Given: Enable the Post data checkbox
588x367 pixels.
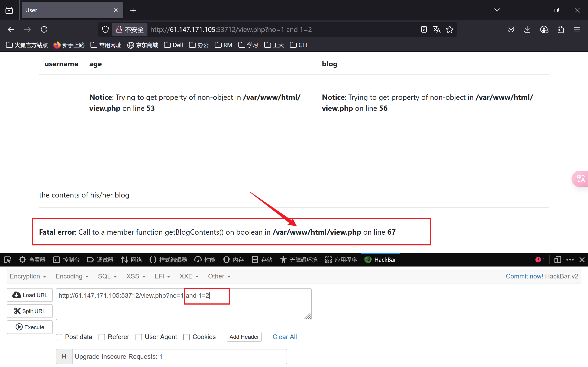Looking at the screenshot, I should [59, 337].
